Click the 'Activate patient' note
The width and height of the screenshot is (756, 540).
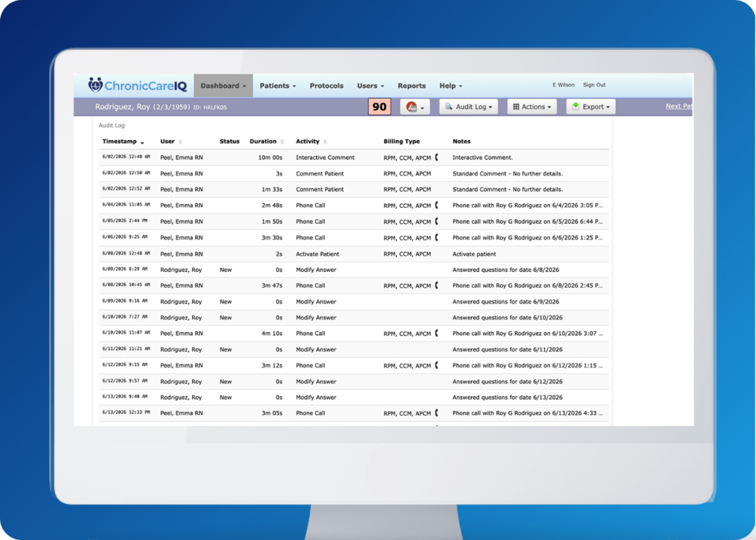474,254
